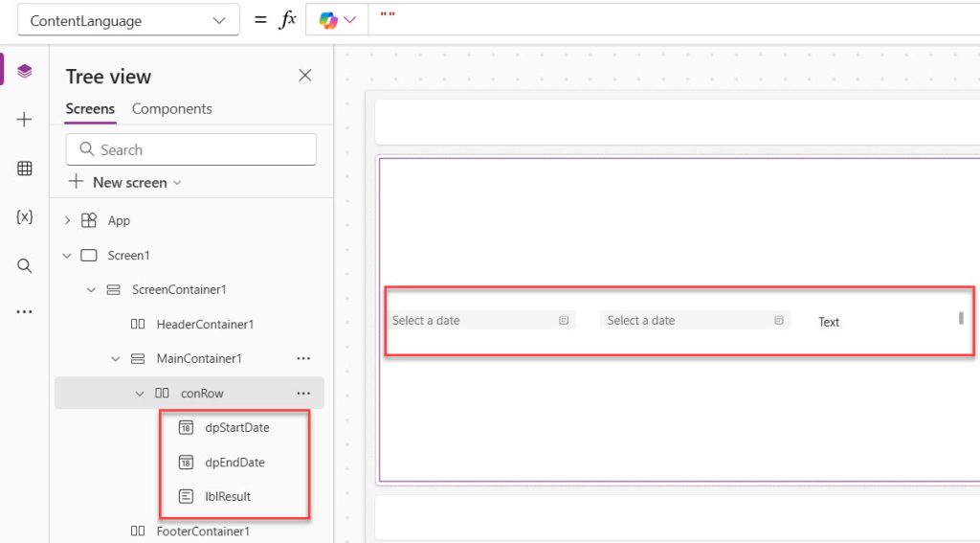This screenshot has height=543, width=980.
Task: Select lblResult in the tree
Action: 228,497
